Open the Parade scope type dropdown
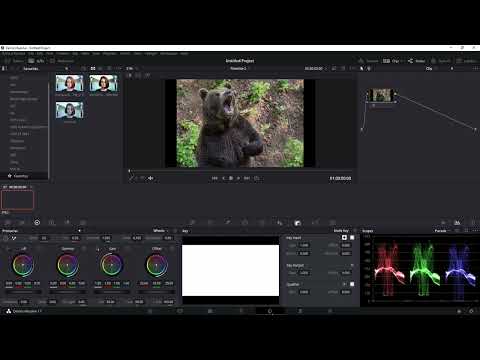The width and height of the screenshot is (480, 360). (442, 231)
